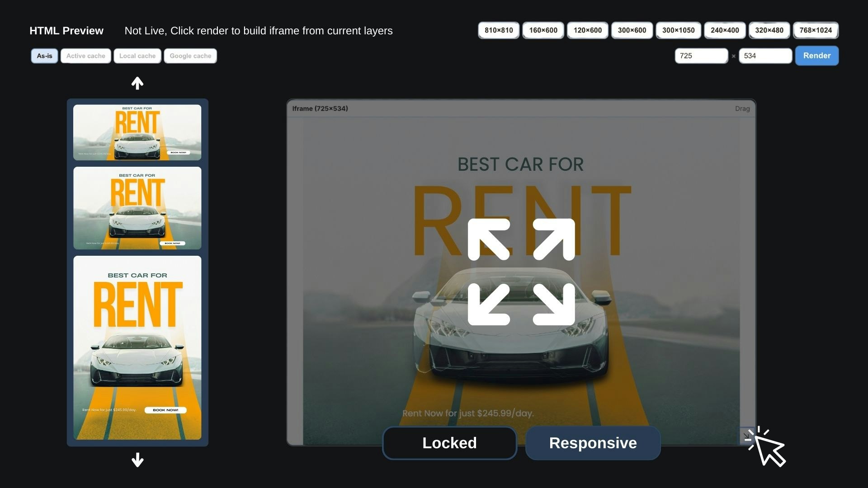Click the down arrow below thumbnail list
The width and height of the screenshot is (868, 488).
137,460
